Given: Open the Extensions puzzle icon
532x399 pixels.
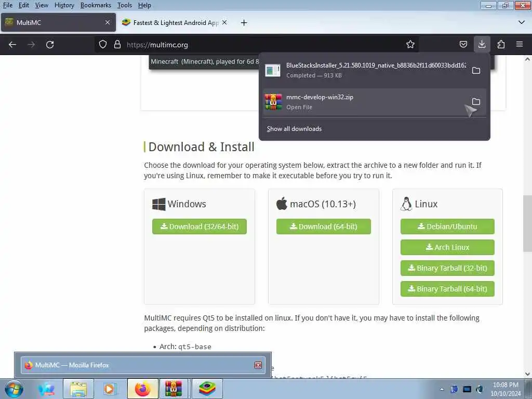Looking at the screenshot, I should [x=501, y=45].
